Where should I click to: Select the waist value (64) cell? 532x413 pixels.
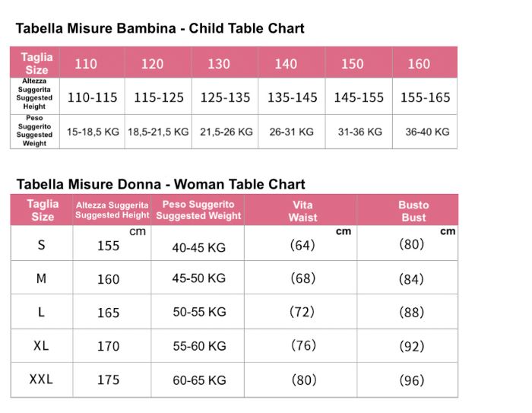point(302,245)
